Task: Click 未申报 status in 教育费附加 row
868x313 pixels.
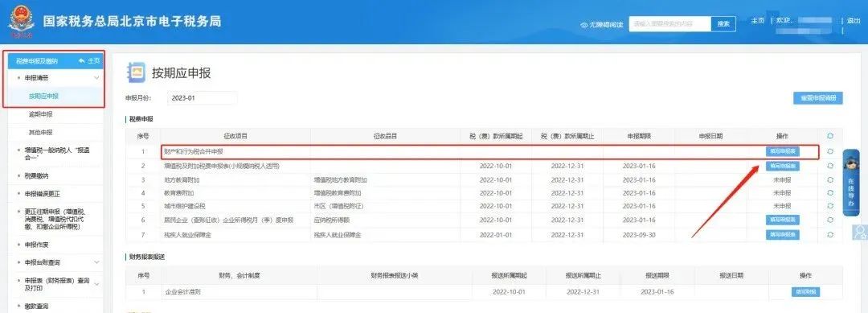Action: tap(782, 193)
